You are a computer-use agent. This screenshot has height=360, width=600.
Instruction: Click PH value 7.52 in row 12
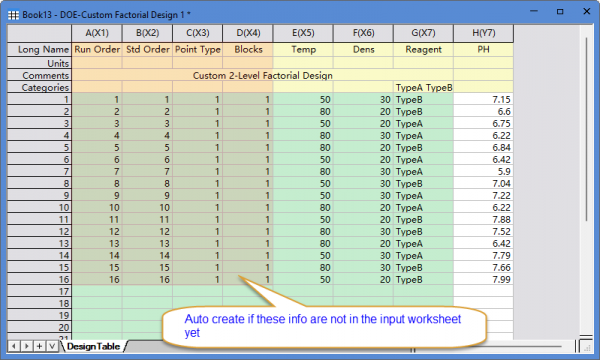(x=483, y=231)
